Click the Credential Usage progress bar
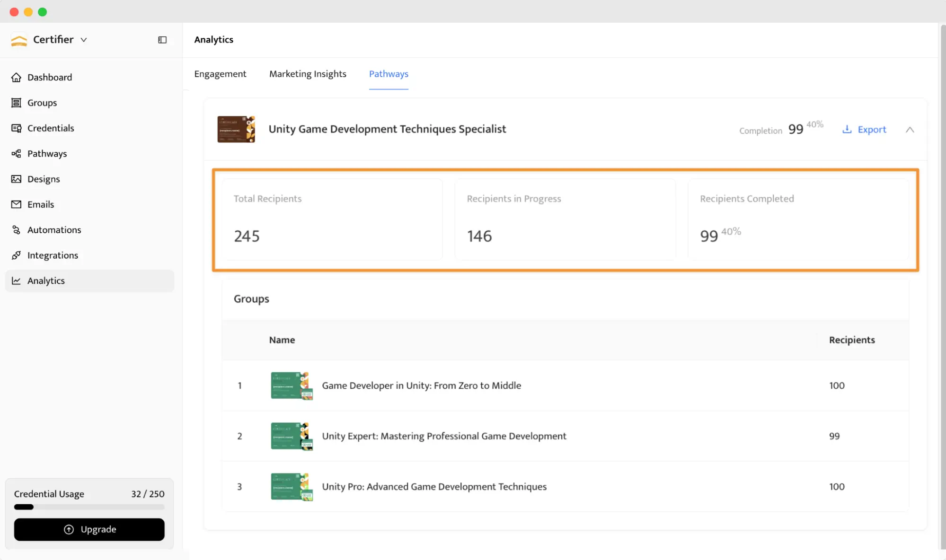946x560 pixels. point(89,507)
